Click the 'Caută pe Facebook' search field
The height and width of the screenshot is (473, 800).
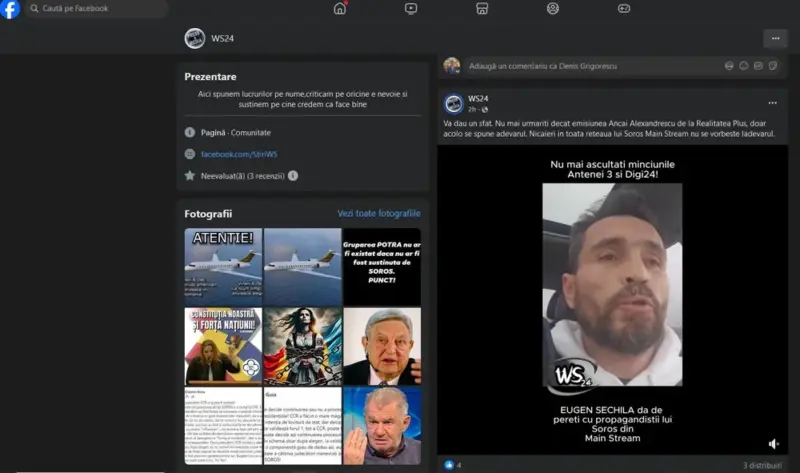[x=95, y=9]
